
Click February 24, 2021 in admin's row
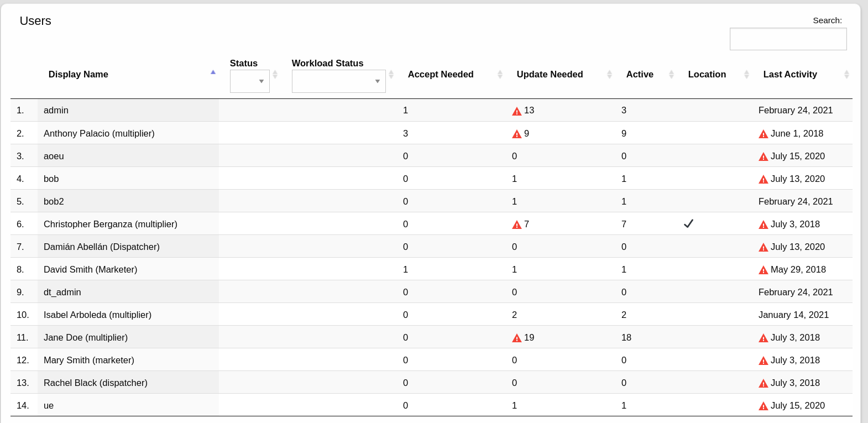point(796,110)
